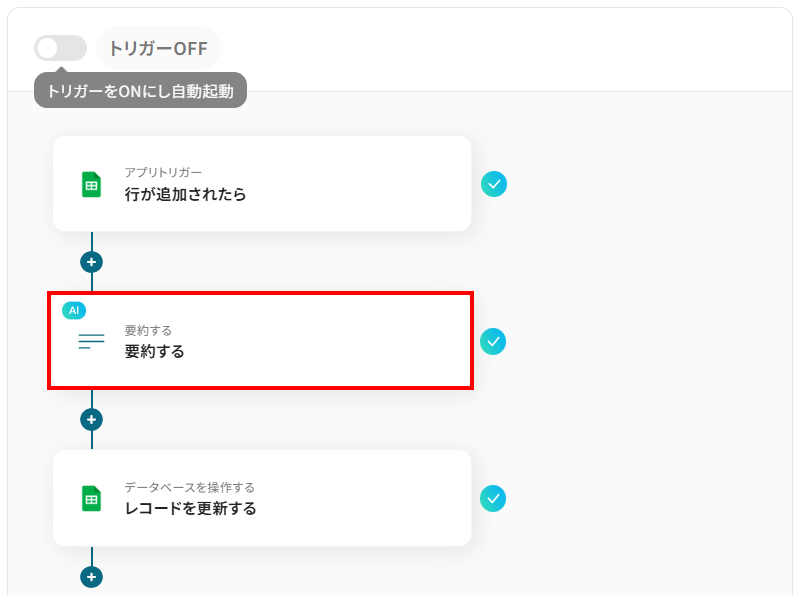Image resolution: width=801 pixels, height=596 pixels.
Task: Click the AI badge on 要約する card
Action: [x=74, y=311]
